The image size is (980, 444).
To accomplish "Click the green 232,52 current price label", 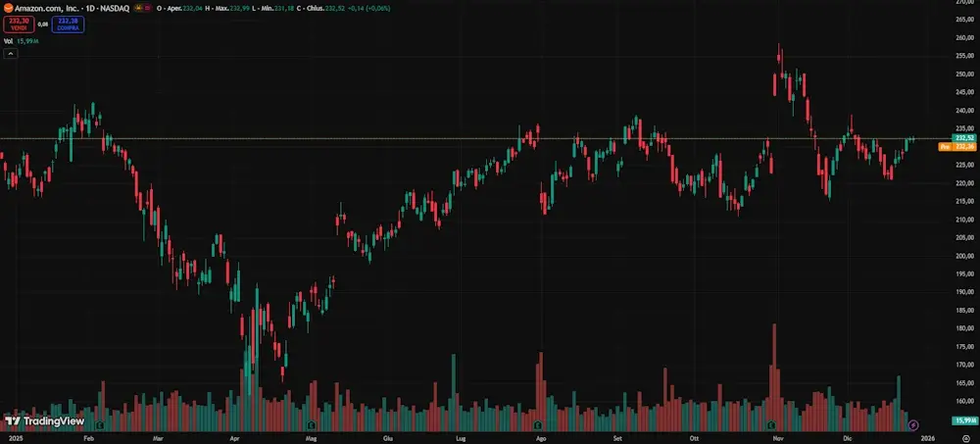I will pyautogui.click(x=964, y=138).
